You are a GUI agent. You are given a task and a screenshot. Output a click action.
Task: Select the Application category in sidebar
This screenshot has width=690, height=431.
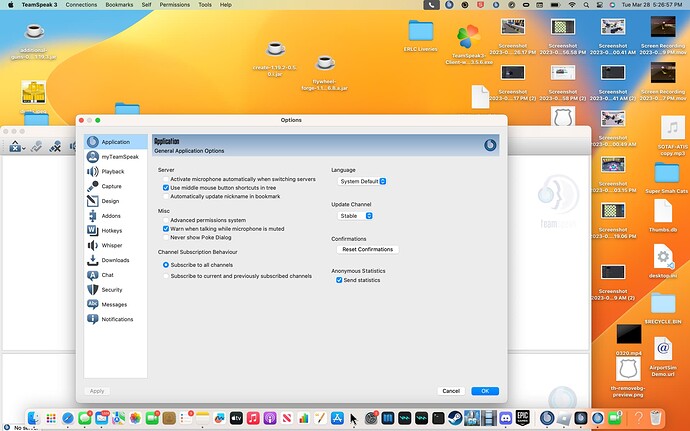click(115, 142)
